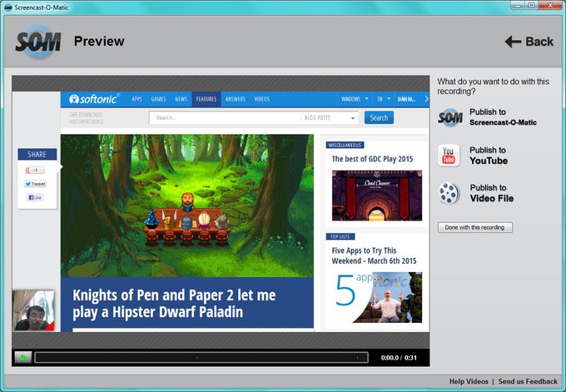566x392 pixels.
Task: Click the webcam picture-in-picture thumbnail
Action: [33, 310]
